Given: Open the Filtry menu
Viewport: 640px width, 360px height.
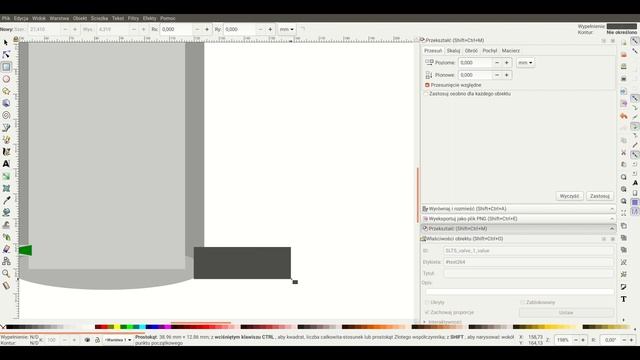Looking at the screenshot, I should pyautogui.click(x=133, y=18).
